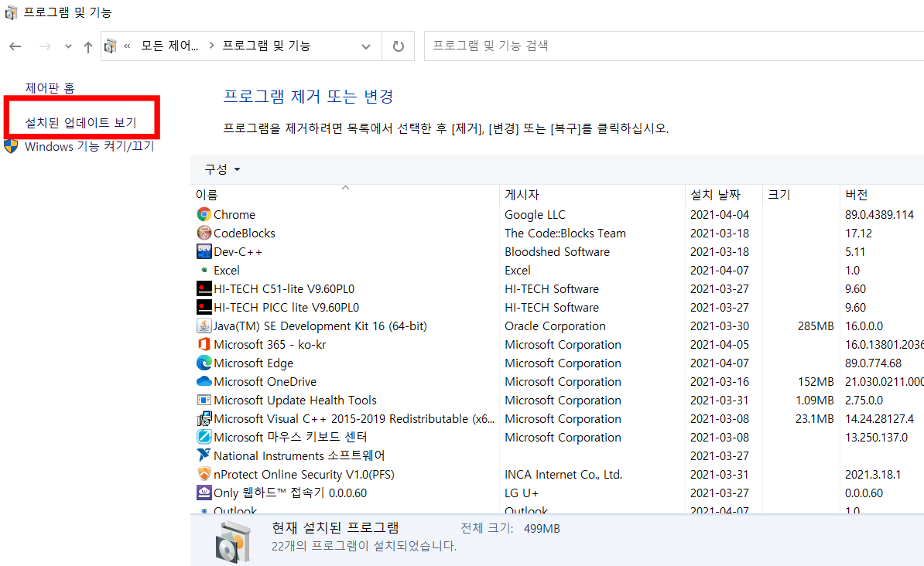Click INCA Internet Co., Ltd. publisher cell
924x566 pixels.
coord(563,474)
